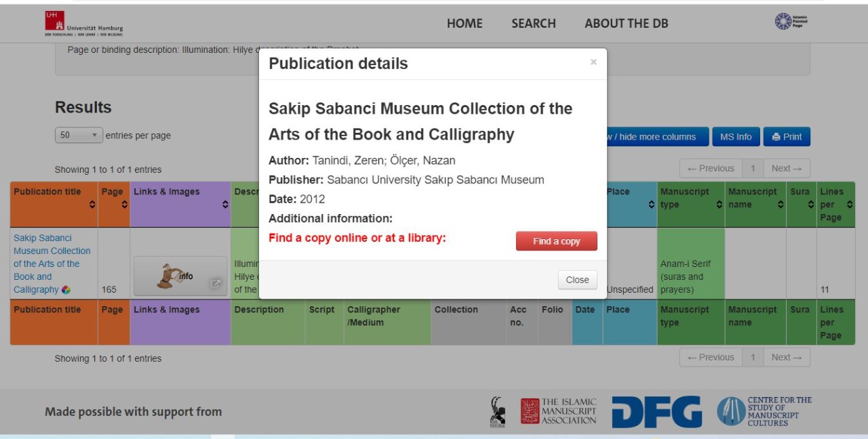Click the red Find a copy button
This screenshot has height=439, width=868.
tap(556, 241)
